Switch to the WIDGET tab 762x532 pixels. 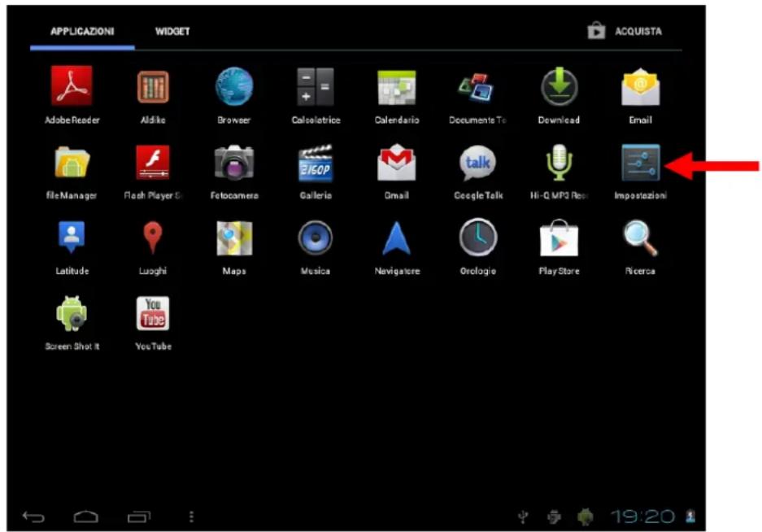[x=171, y=32]
